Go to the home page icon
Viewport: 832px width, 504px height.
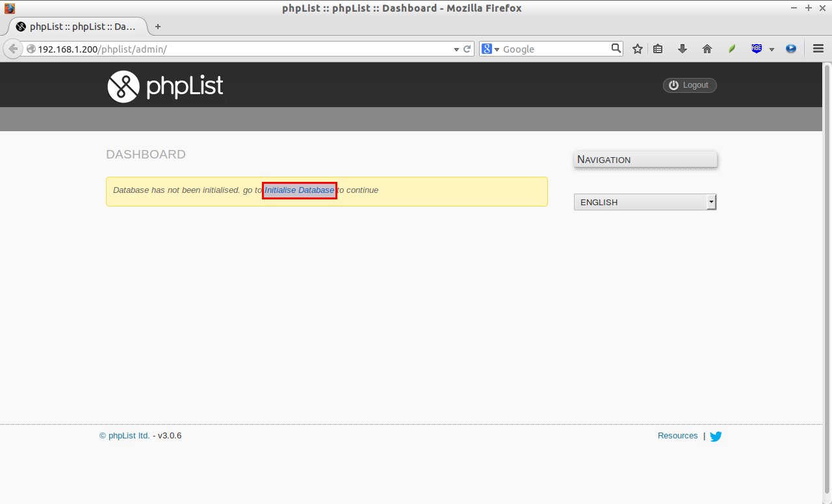[707, 49]
